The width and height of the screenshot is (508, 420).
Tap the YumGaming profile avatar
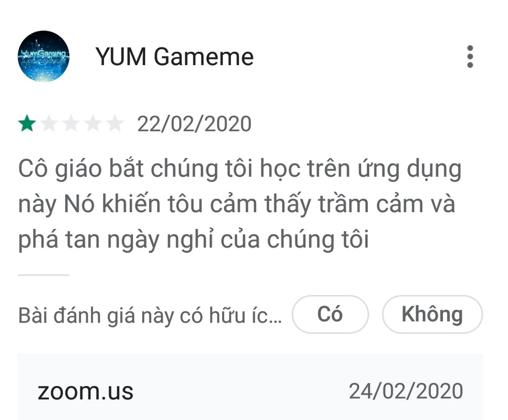[43, 56]
